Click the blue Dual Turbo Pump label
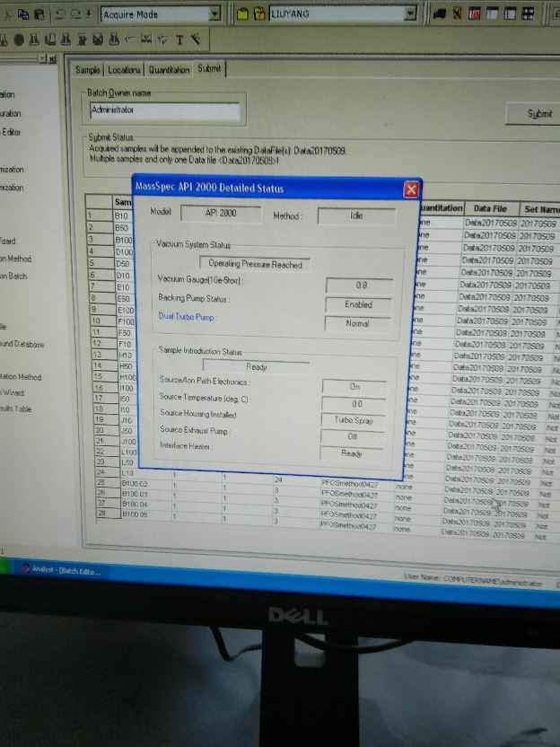The image size is (560, 747). (186, 316)
